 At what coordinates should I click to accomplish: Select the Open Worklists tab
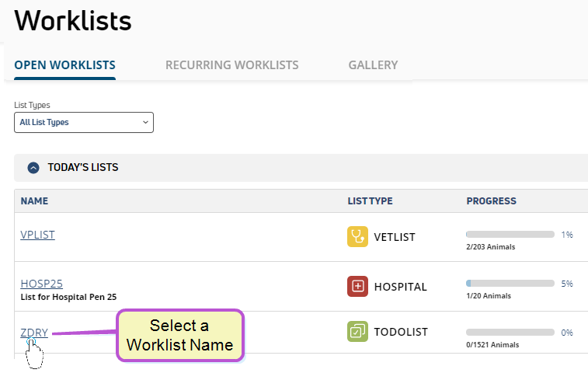65,65
